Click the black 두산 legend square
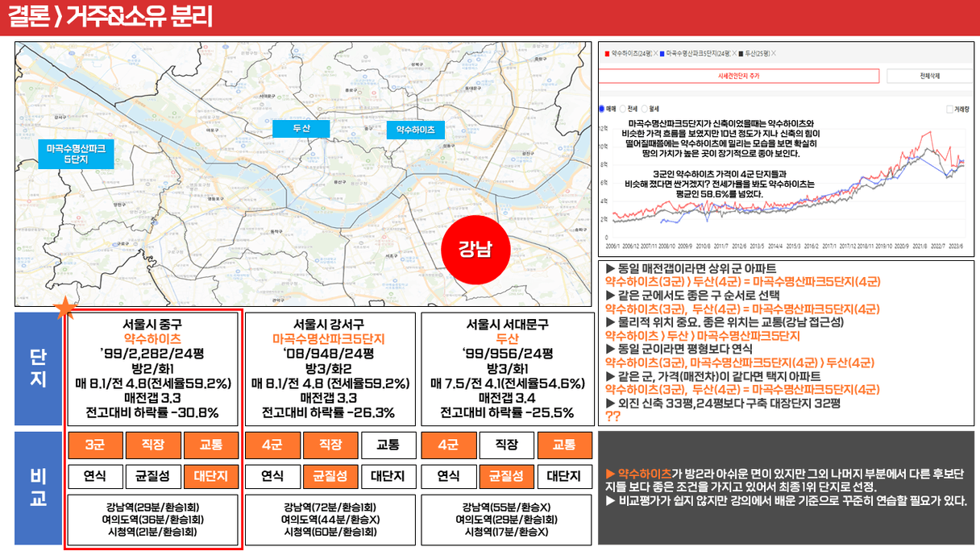This screenshot has width=980, height=551. pyautogui.click(x=741, y=54)
